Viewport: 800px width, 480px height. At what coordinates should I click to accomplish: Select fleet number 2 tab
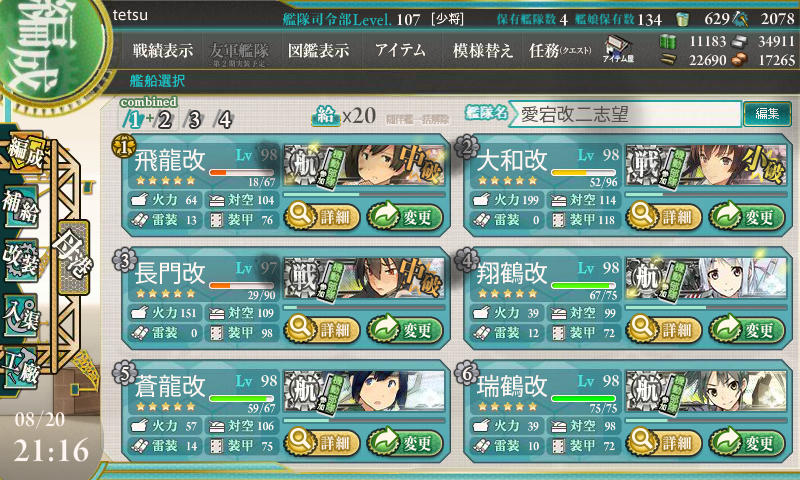point(164,120)
